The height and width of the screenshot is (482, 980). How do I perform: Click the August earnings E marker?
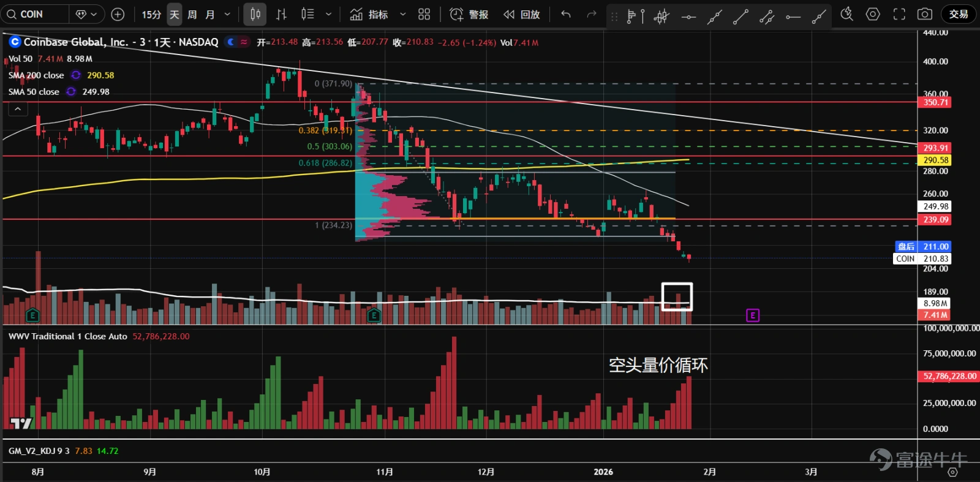pos(32,316)
